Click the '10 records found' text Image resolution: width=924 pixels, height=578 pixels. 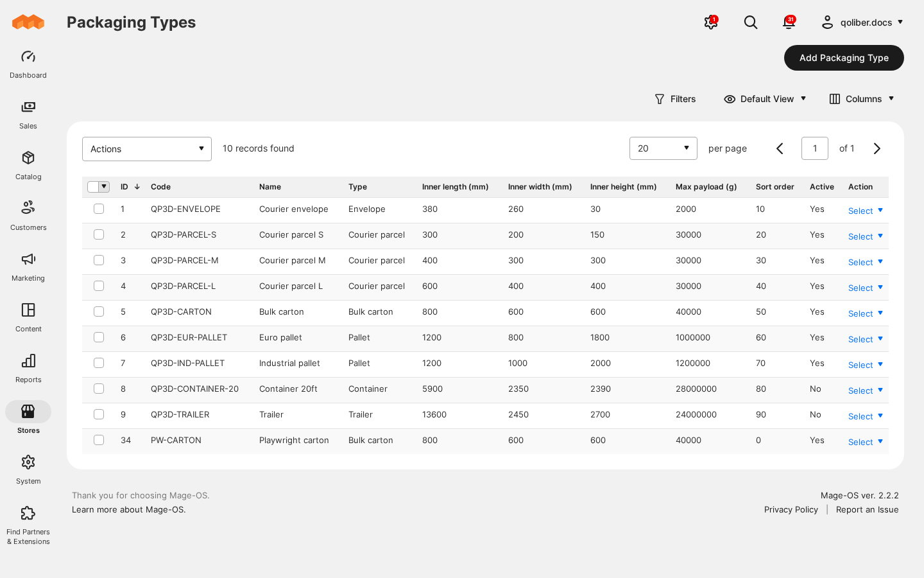click(x=259, y=148)
